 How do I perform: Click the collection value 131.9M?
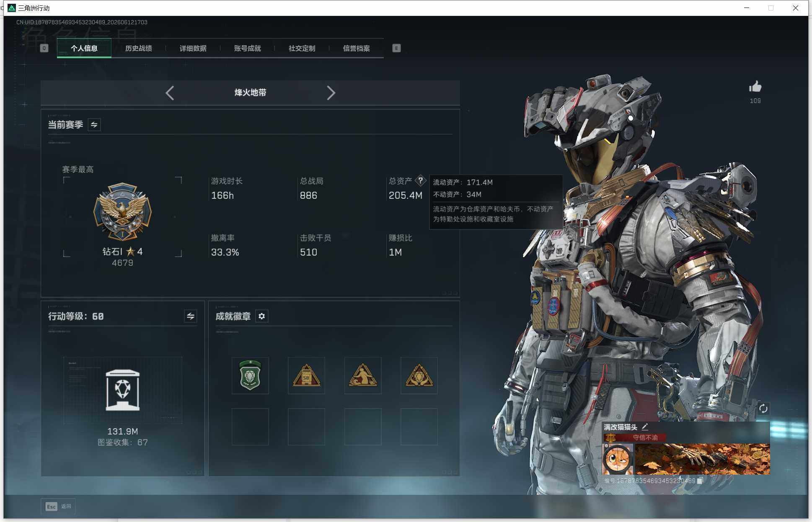(x=122, y=432)
